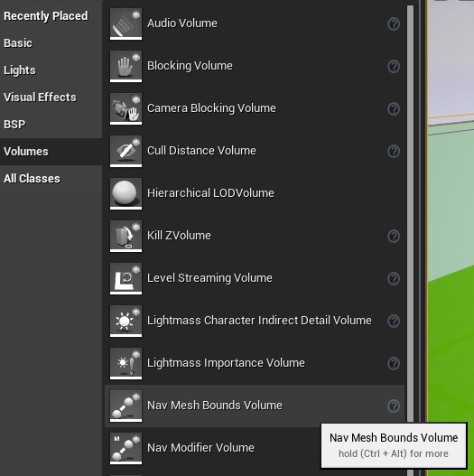The image size is (474, 476).
Task: Click the Nav Mesh Bounds Volume entry
Action: [255, 406]
